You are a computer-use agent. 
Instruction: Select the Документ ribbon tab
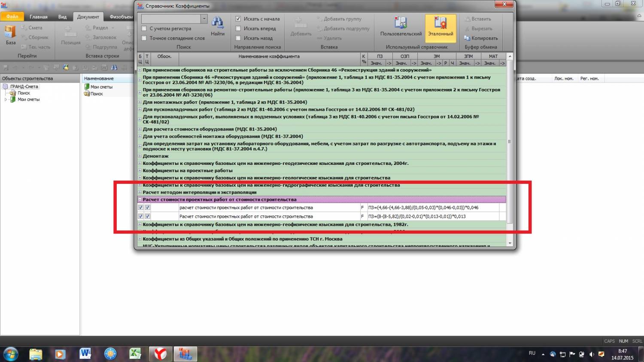tap(88, 17)
